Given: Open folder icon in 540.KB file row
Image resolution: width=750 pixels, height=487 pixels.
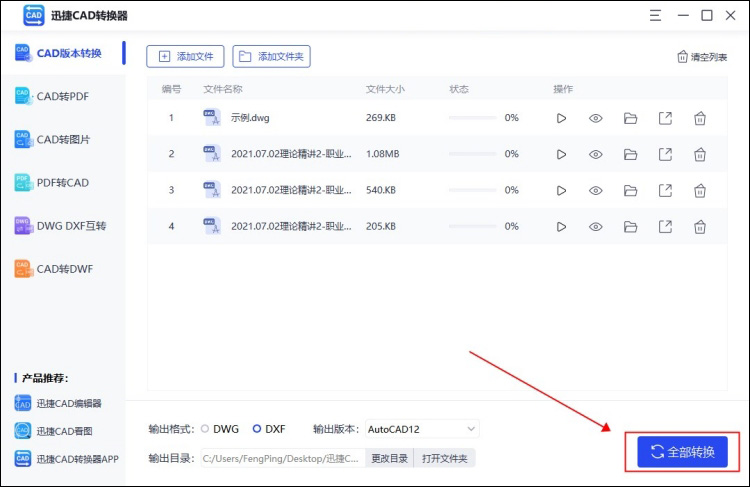Looking at the screenshot, I should pos(630,191).
